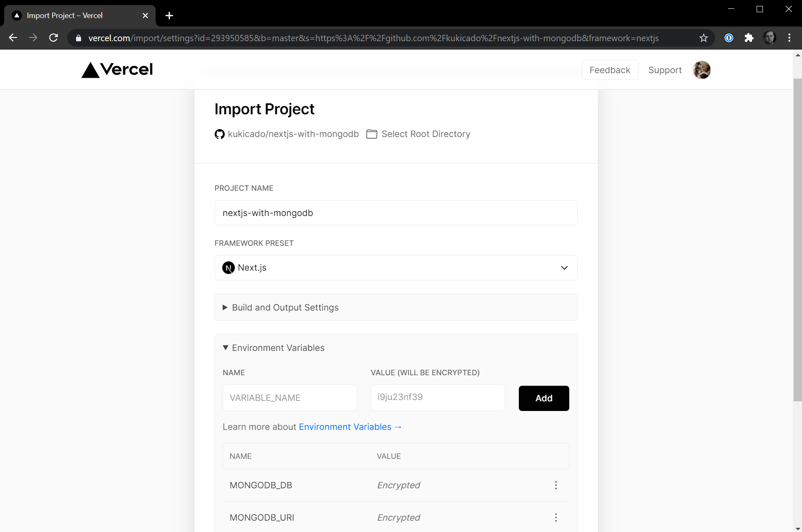The height and width of the screenshot is (532, 802).
Task: Maximize the browser window
Action: point(760,9)
